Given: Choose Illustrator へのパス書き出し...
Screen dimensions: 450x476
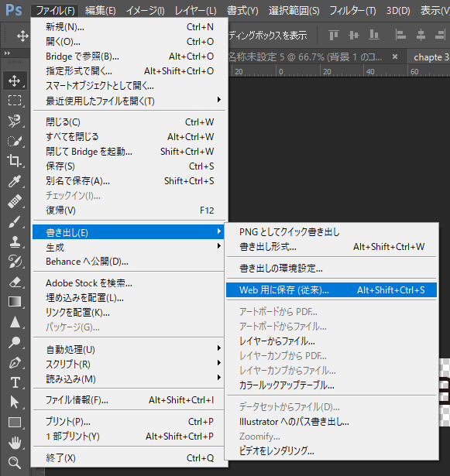Looking at the screenshot, I should (331, 421).
